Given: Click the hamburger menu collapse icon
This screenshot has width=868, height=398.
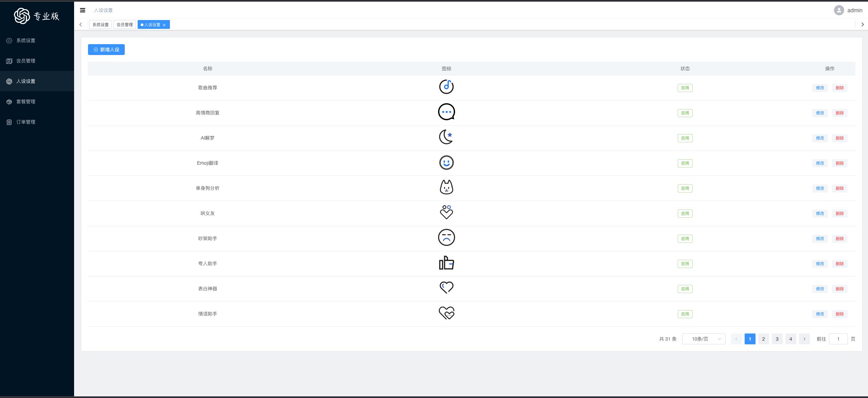Looking at the screenshot, I should pyautogui.click(x=83, y=10).
